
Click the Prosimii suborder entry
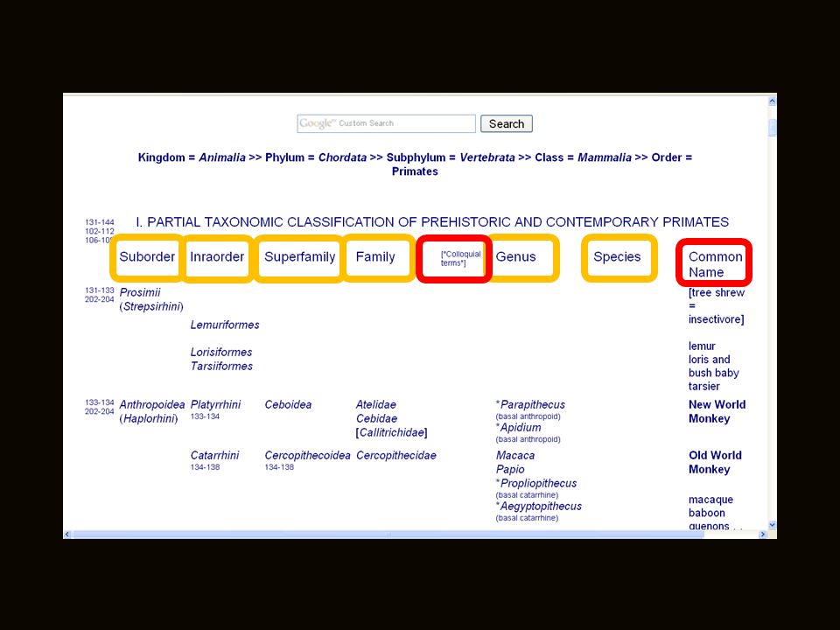[140, 292]
